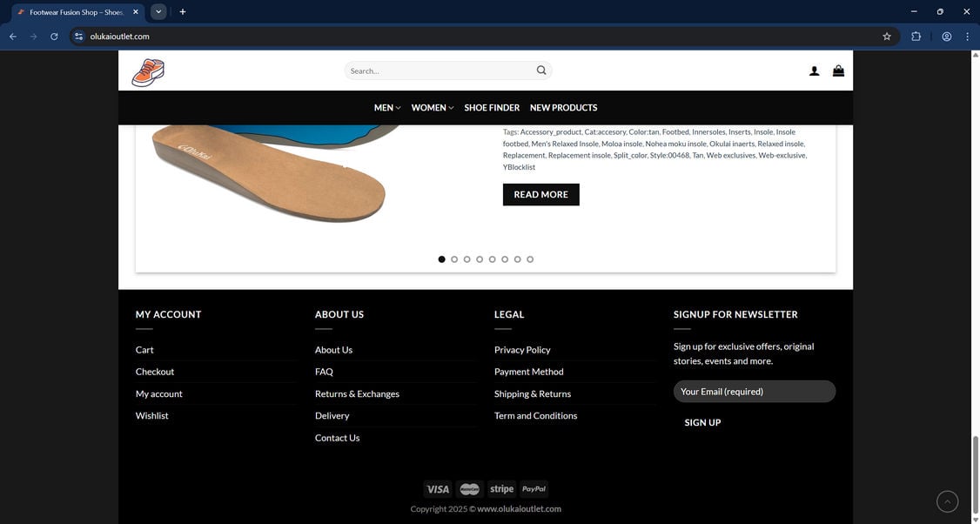This screenshot has height=524, width=980.
Task: Reload the page
Action: pyautogui.click(x=54, y=37)
